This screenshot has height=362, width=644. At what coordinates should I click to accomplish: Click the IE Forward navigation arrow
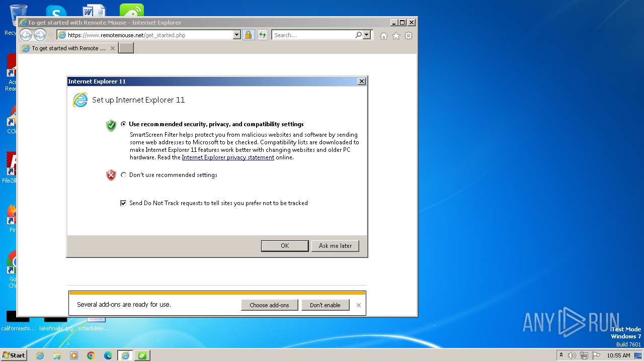40,35
